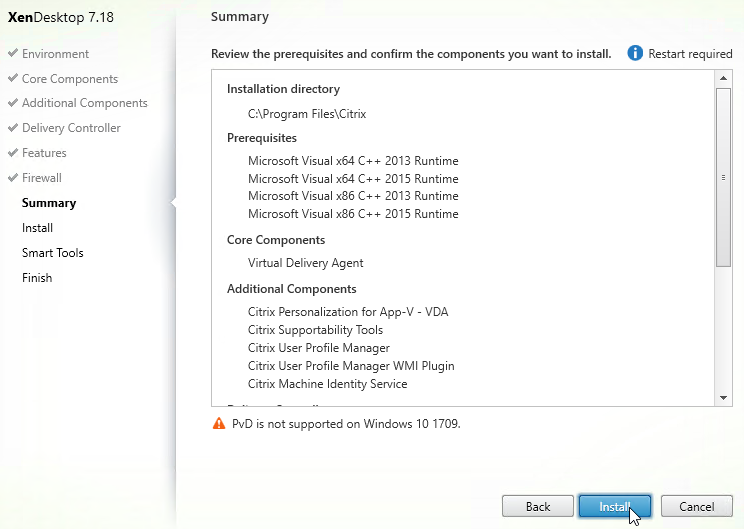Click the PvD not supported warning text

click(346, 424)
